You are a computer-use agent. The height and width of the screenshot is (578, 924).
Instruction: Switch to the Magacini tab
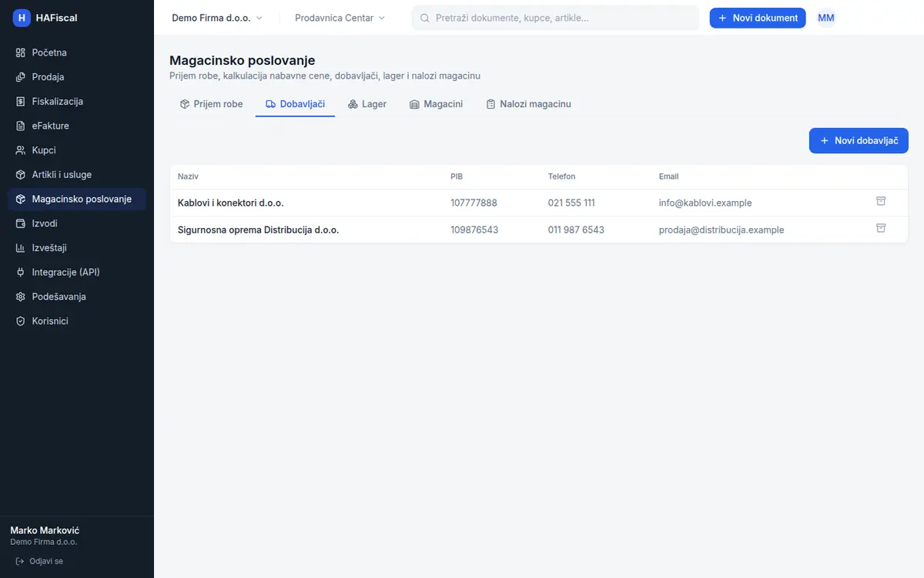[436, 104]
